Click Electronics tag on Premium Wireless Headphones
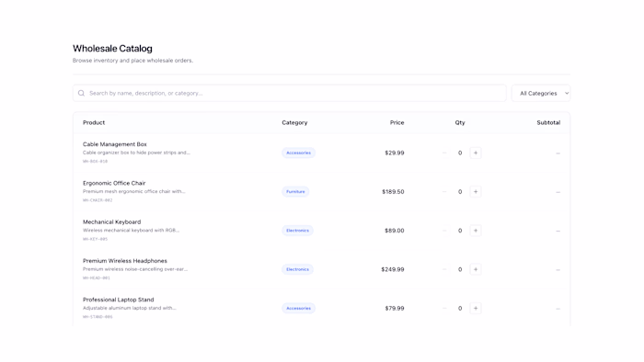The width and height of the screenshot is (644, 362). (x=298, y=269)
